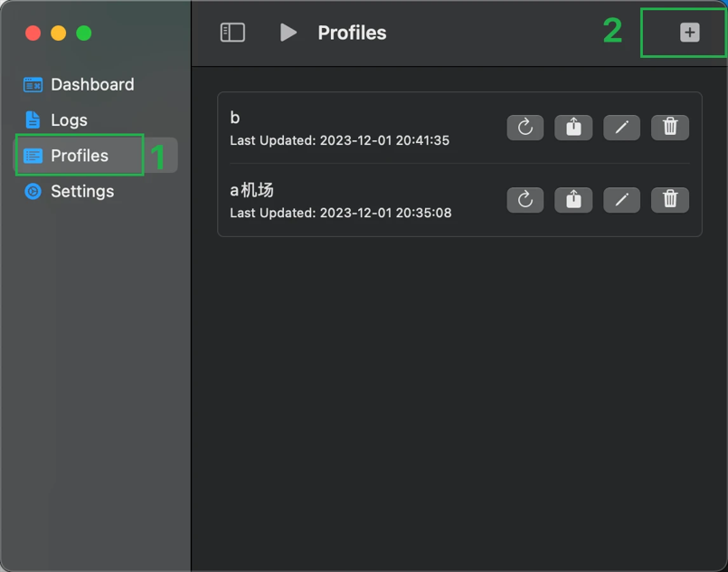Maximize the window using green button
Screen dimensions: 728x572
tap(84, 33)
